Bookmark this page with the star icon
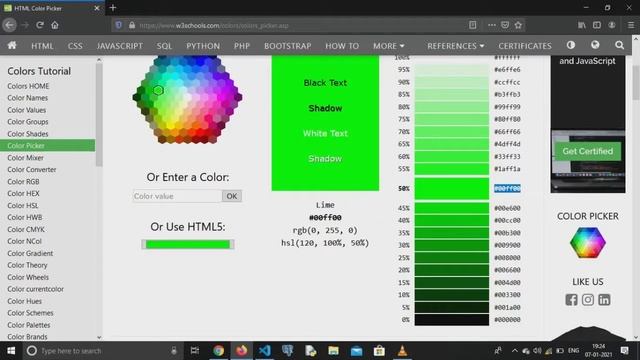This screenshot has height=360, width=640. (x=518, y=25)
